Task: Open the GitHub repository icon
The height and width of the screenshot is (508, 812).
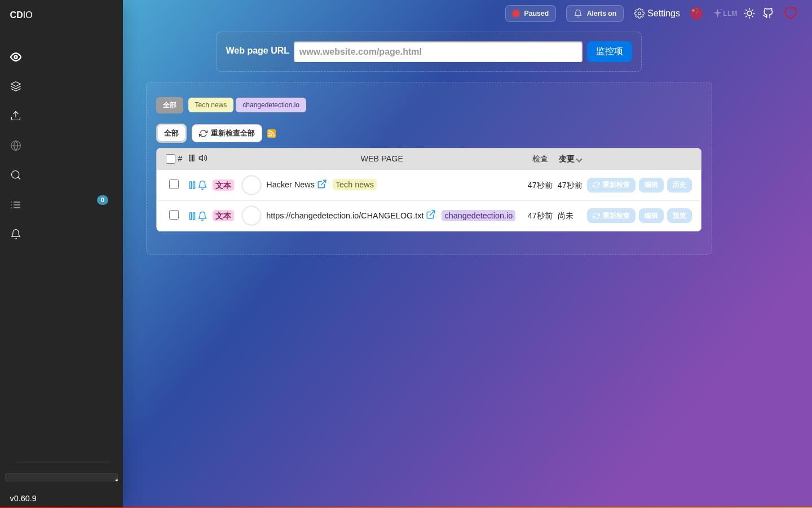Action: (768, 13)
